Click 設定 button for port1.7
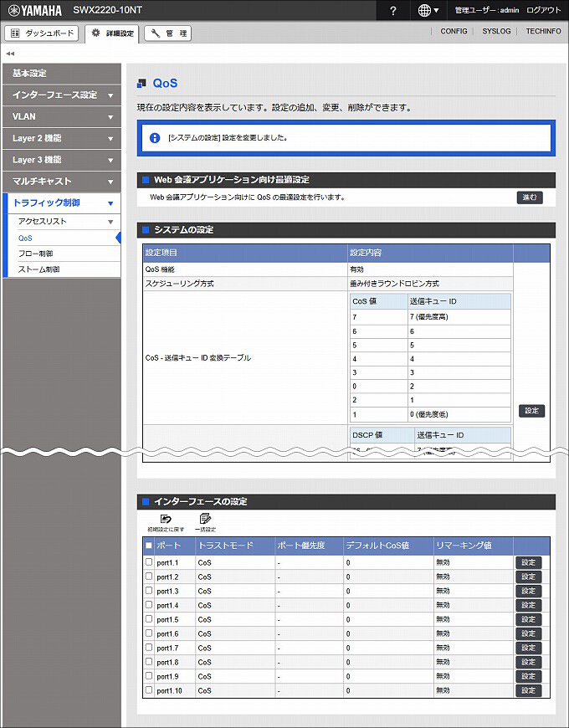 (x=529, y=648)
